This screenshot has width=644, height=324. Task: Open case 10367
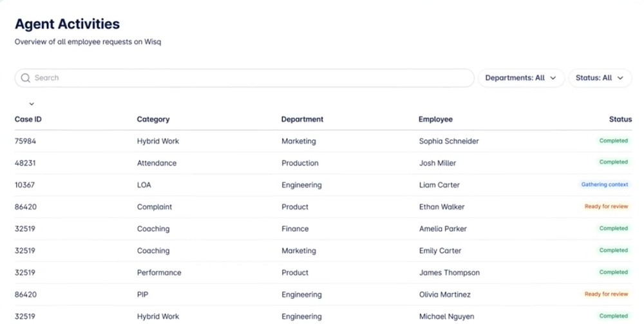point(24,185)
